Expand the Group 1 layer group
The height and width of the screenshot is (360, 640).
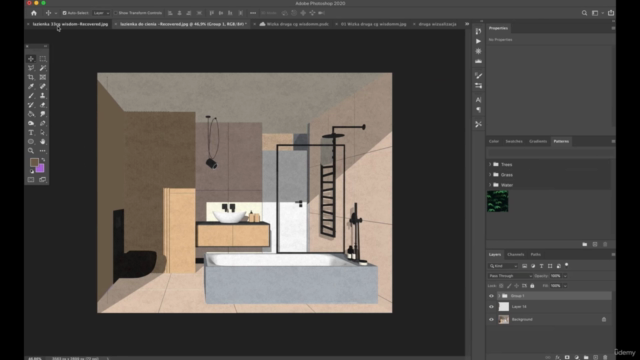pyautogui.click(x=499, y=296)
